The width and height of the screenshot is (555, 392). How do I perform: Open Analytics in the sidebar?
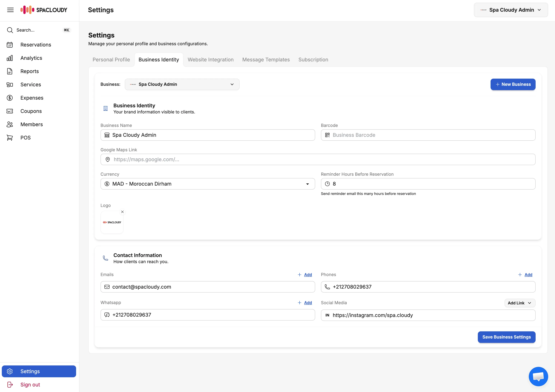31,58
